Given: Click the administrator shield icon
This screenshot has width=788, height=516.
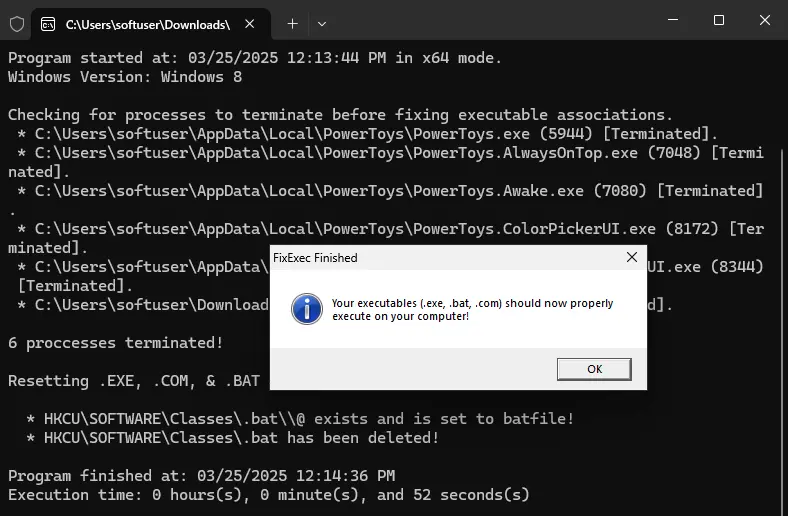Looking at the screenshot, I should click(x=17, y=24).
